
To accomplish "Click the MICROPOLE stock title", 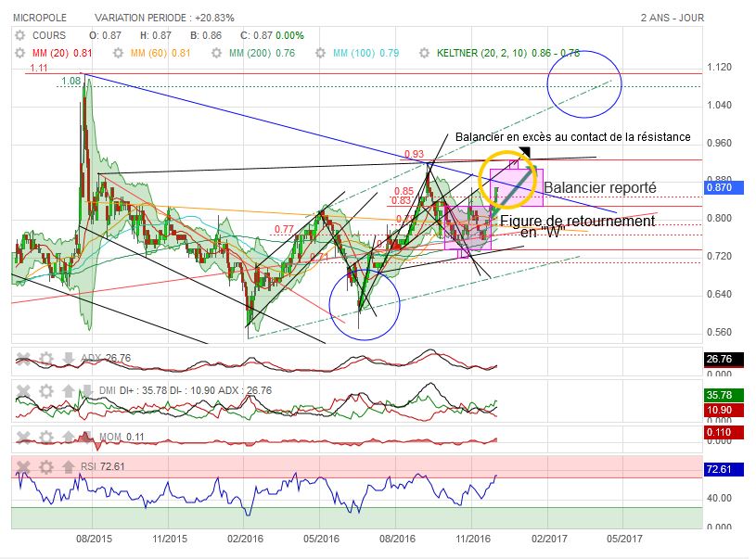I will (40, 18).
